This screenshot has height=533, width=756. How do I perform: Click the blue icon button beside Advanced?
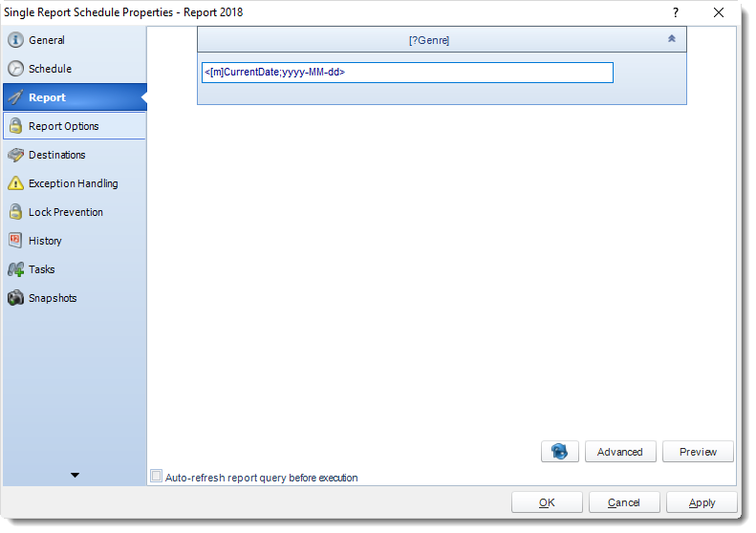pos(560,452)
